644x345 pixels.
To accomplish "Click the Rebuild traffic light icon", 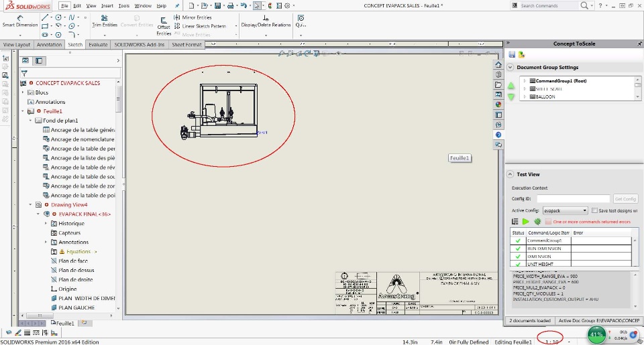I will pos(270,6).
